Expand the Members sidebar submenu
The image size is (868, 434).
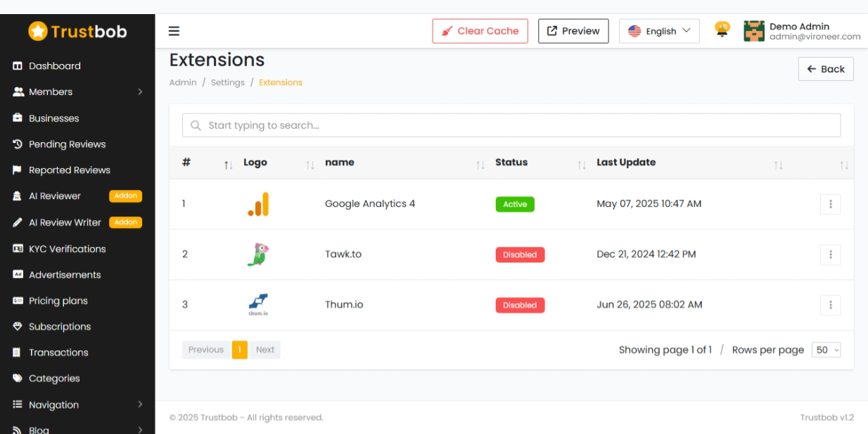click(x=140, y=92)
